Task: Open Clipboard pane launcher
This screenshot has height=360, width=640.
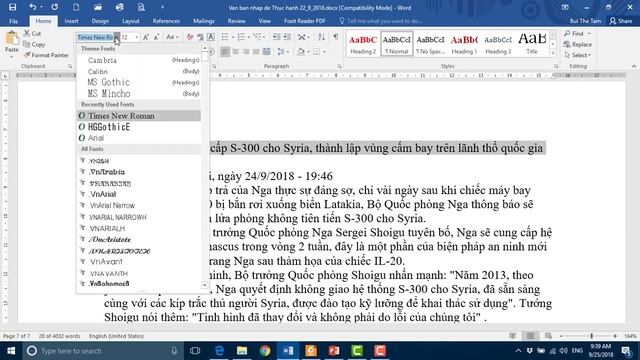Action: click(x=70, y=66)
